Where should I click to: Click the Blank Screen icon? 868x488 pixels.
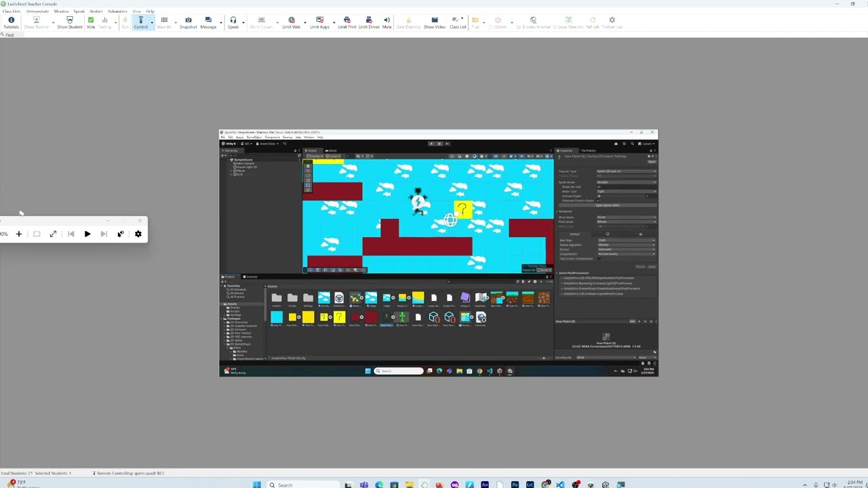point(261,23)
